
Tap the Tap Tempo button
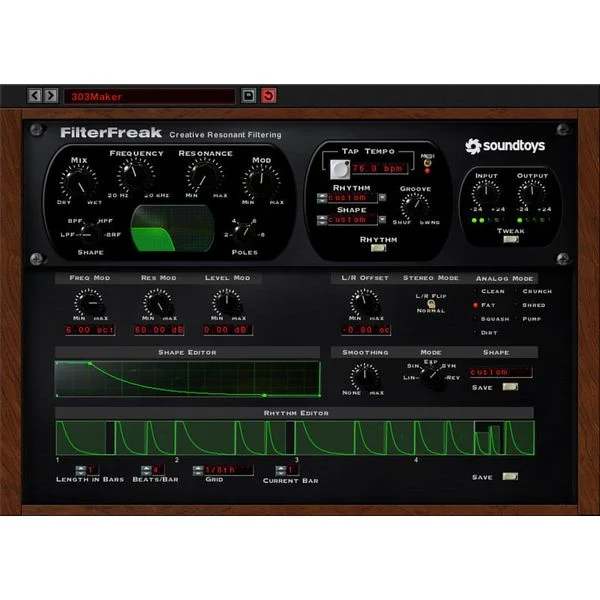(x=340, y=170)
